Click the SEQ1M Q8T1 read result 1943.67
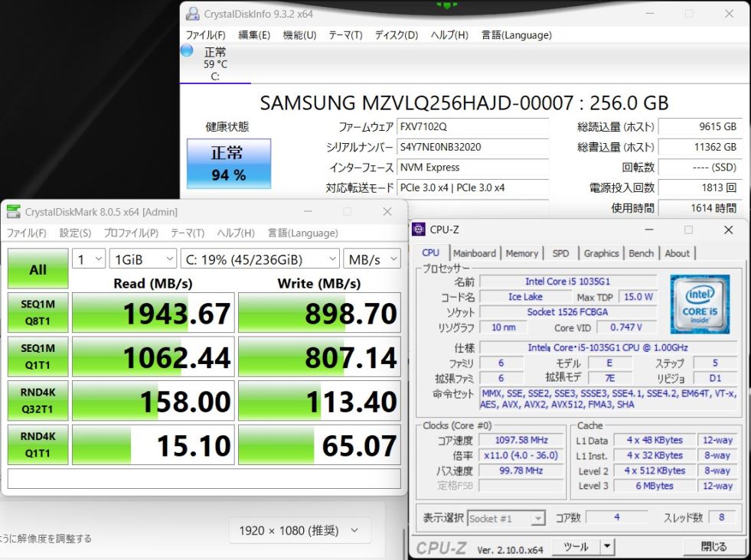This screenshot has width=751, height=560. point(153,313)
